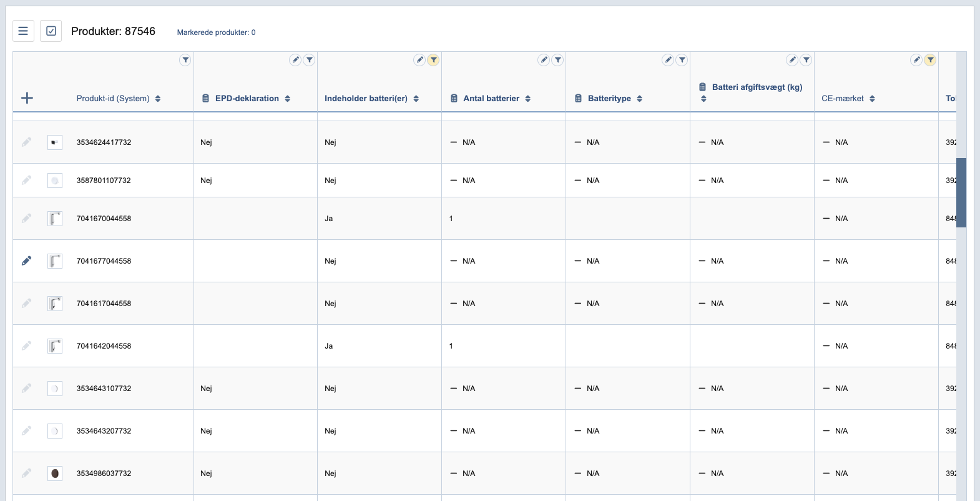Edit product 7041670044558 with pencil icon
980x501 pixels.
tap(26, 219)
